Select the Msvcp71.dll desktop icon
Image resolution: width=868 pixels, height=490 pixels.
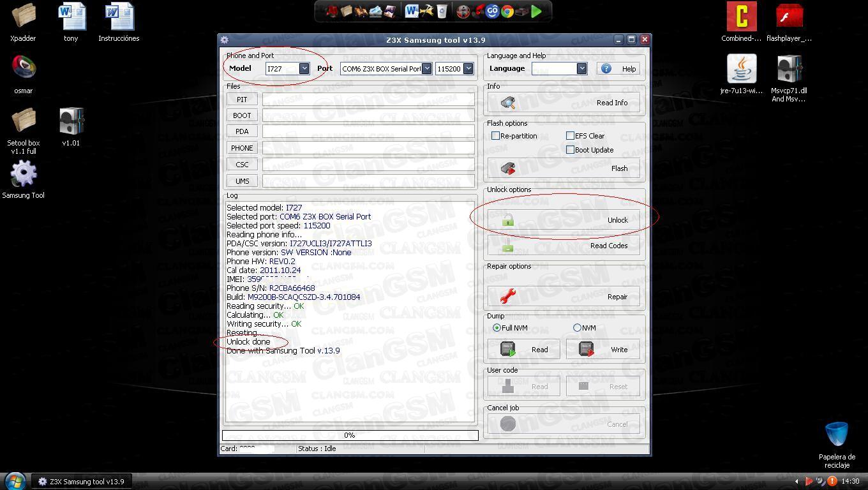[x=789, y=78]
